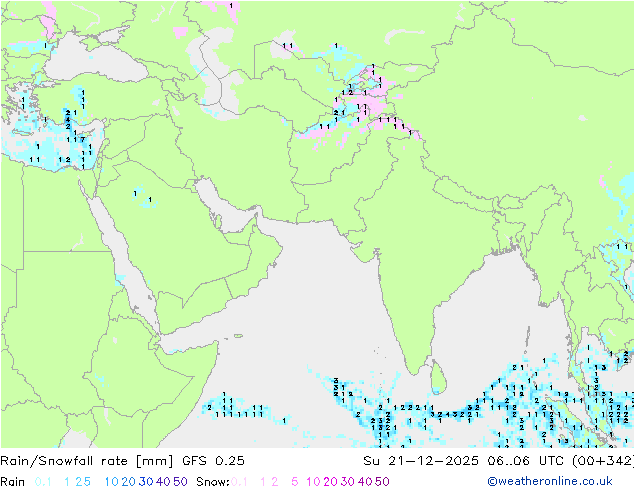634x490 pixels.
Task: Select the Snow legend value 20
Action: click(330, 482)
